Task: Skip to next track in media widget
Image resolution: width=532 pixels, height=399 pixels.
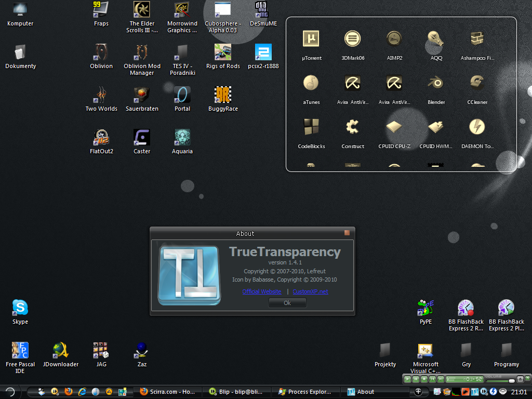Action: 441,379
